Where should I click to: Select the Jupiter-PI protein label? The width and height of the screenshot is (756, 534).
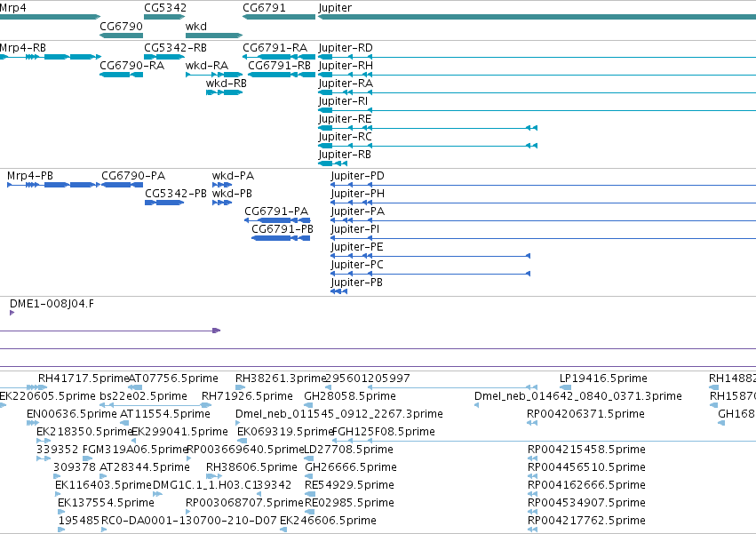pyautogui.click(x=354, y=229)
